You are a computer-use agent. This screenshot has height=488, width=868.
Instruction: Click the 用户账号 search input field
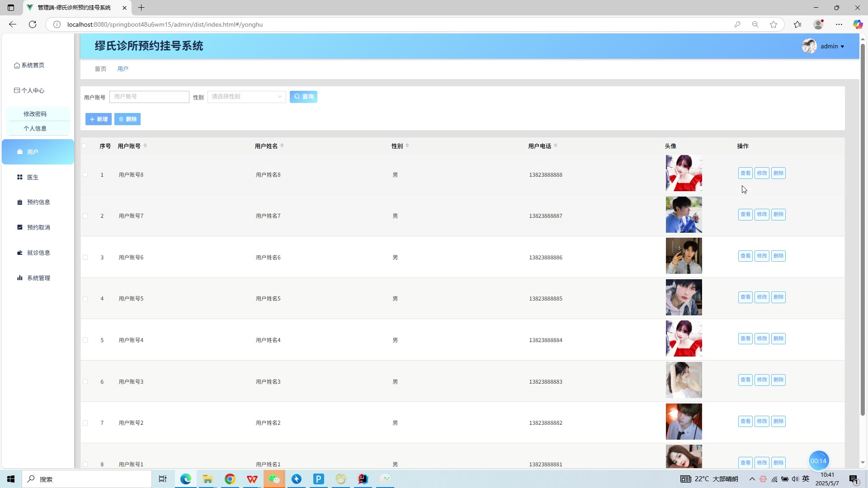point(149,97)
